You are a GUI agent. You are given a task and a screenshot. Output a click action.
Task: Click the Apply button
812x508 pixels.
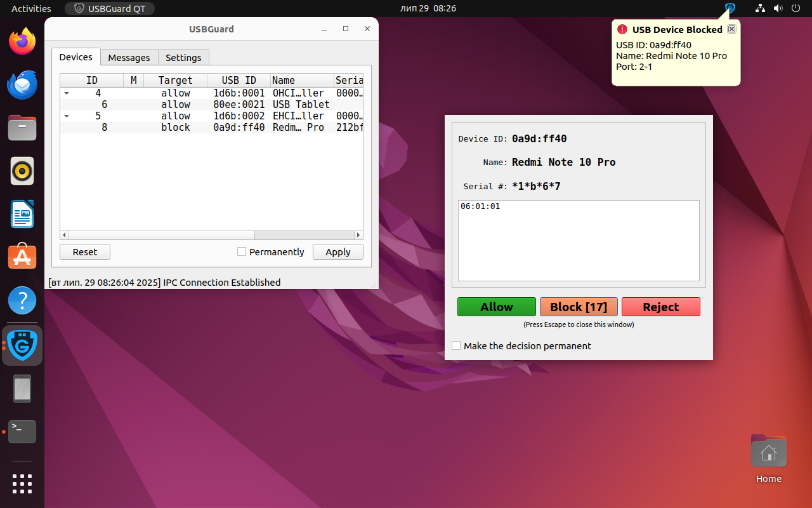338,252
